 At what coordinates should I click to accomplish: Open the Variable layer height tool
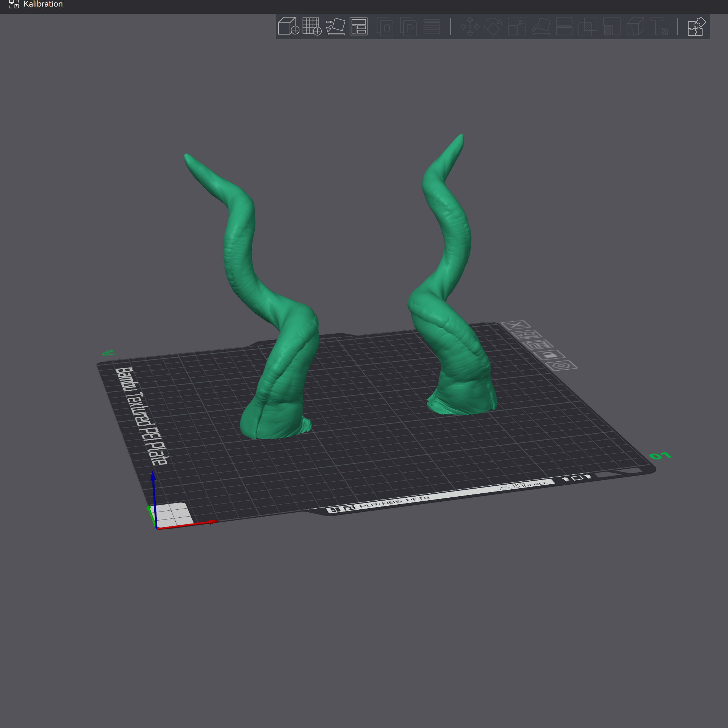click(x=432, y=26)
